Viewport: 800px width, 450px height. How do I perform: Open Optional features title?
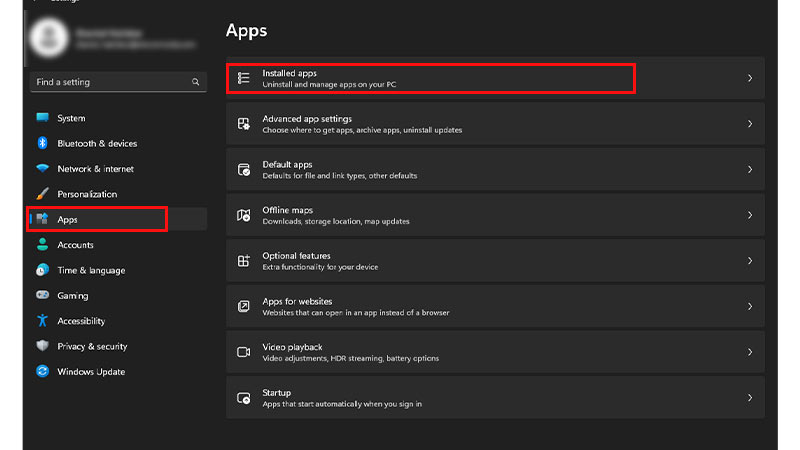296,256
